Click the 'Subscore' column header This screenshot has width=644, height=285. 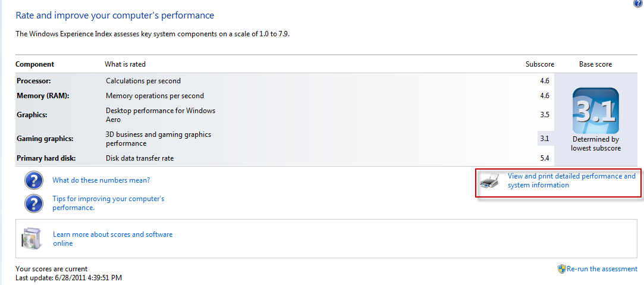(540, 64)
